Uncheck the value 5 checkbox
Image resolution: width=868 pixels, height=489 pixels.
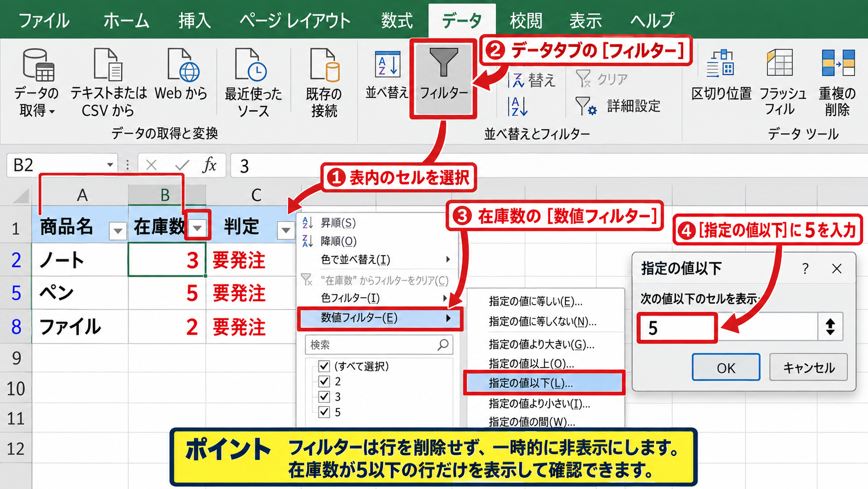point(324,412)
